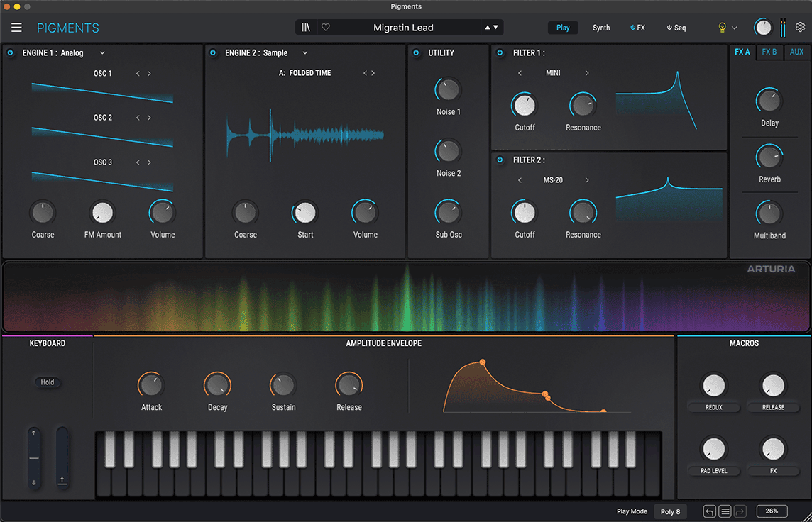
Task: Click the PAD LEVEL macro label
Action: point(714,471)
